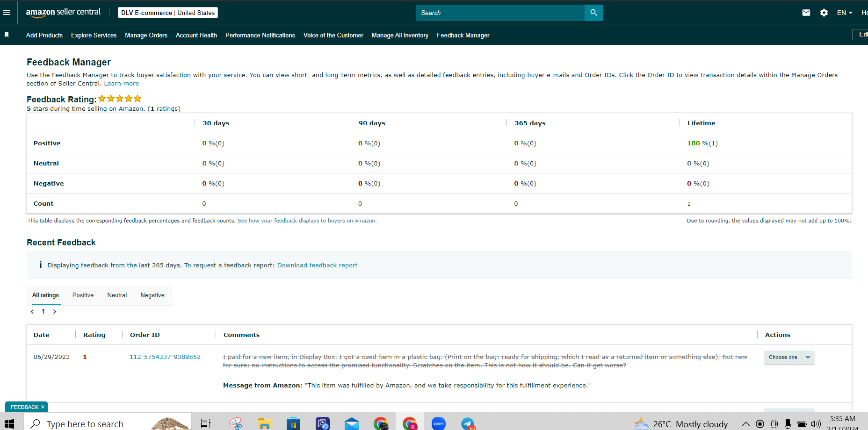The height and width of the screenshot is (430, 868).
Task: Switch to the Negative feedback tab
Action: [152, 295]
